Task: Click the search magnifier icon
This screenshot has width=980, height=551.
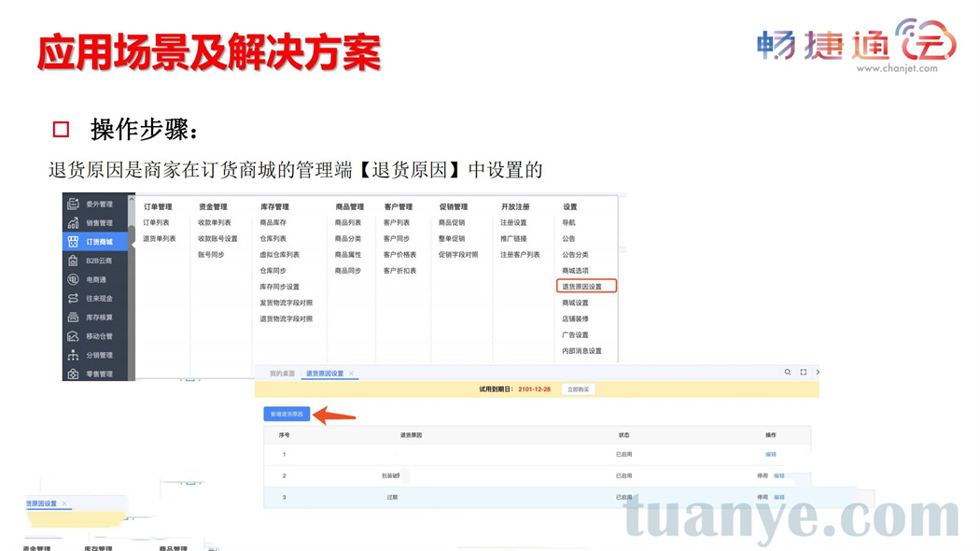Action: [x=788, y=372]
